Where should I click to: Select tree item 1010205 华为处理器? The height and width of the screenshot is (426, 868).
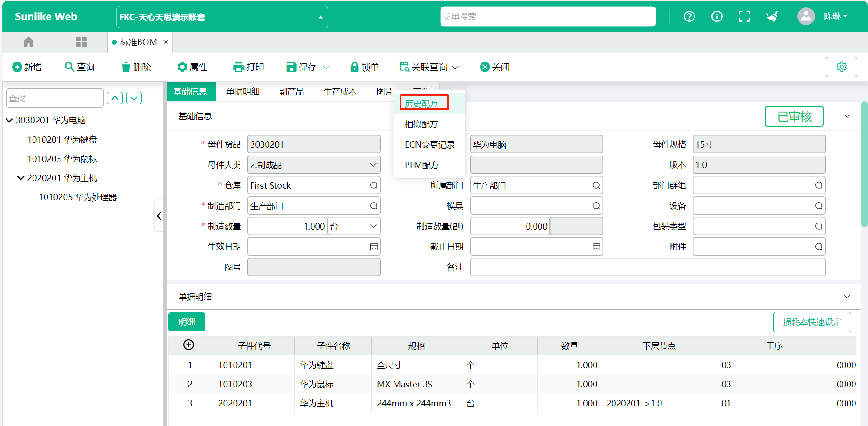(x=78, y=197)
